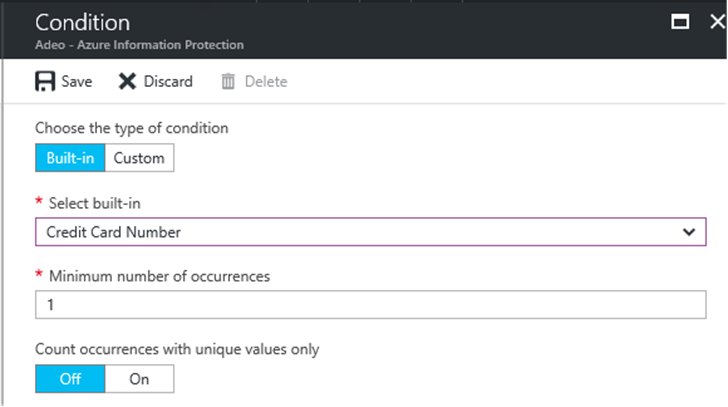Click the dropdown chevron arrow

click(689, 232)
